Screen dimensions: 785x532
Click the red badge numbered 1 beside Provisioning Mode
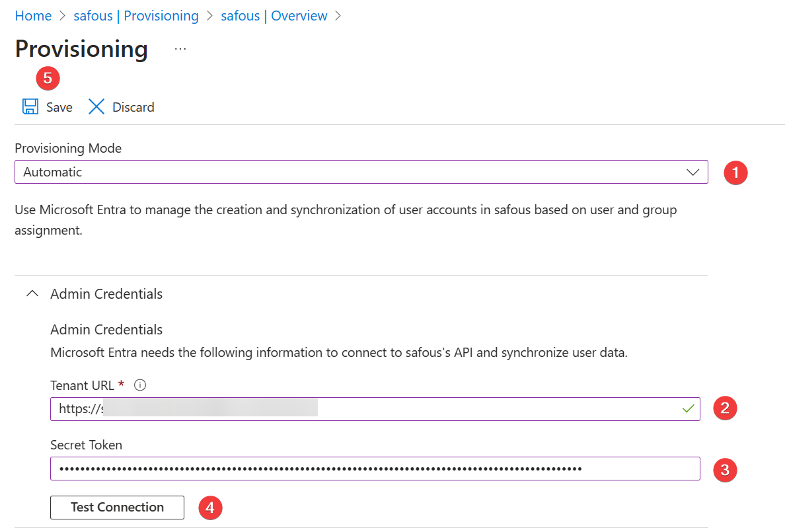[735, 172]
